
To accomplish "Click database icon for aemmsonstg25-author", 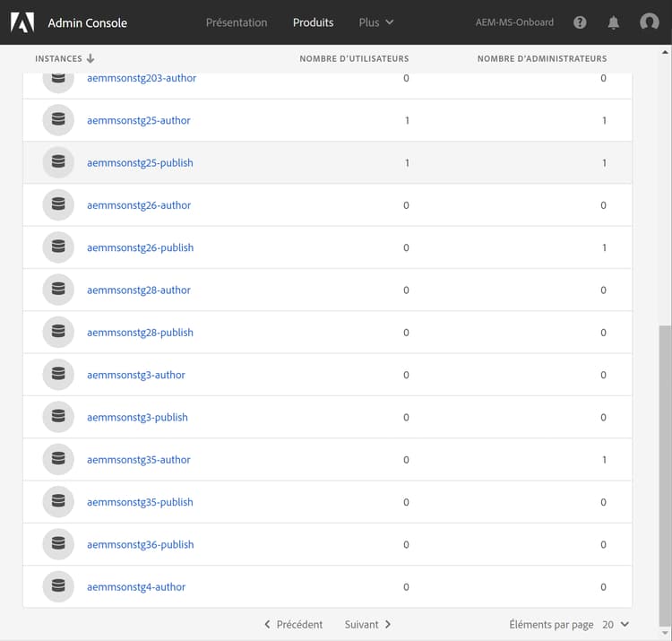I will click(58, 120).
